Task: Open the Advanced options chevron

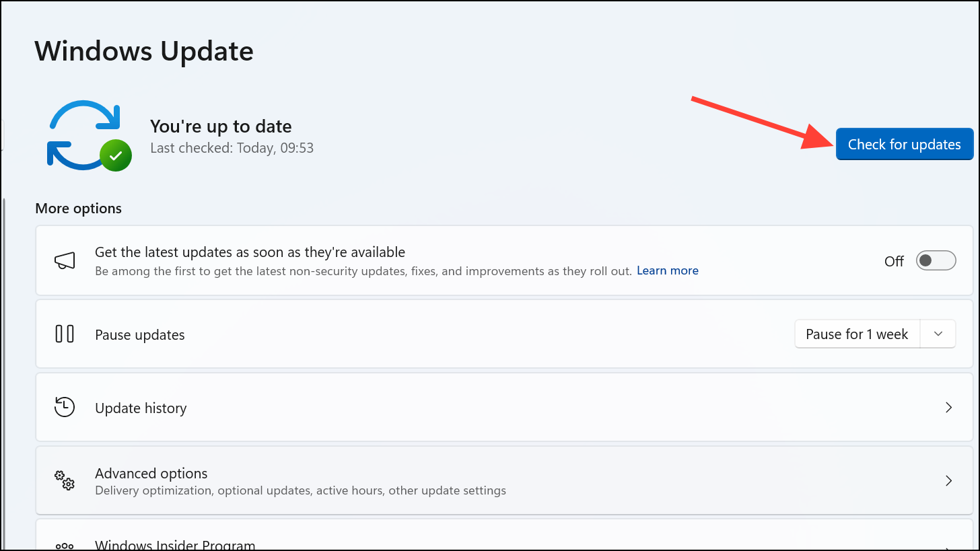Action: [x=948, y=481]
